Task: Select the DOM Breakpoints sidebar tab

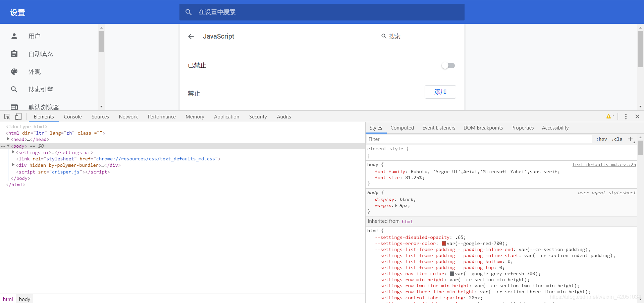Action: click(x=483, y=128)
